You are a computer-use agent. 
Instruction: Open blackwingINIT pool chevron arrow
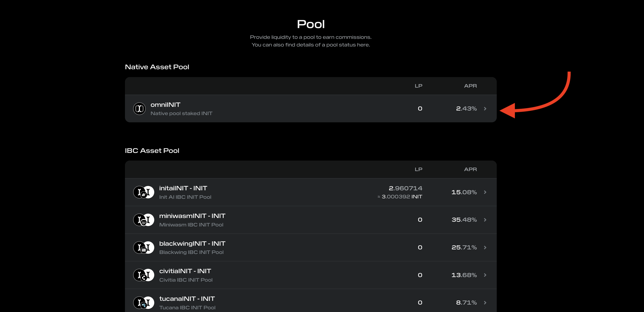[x=485, y=248]
